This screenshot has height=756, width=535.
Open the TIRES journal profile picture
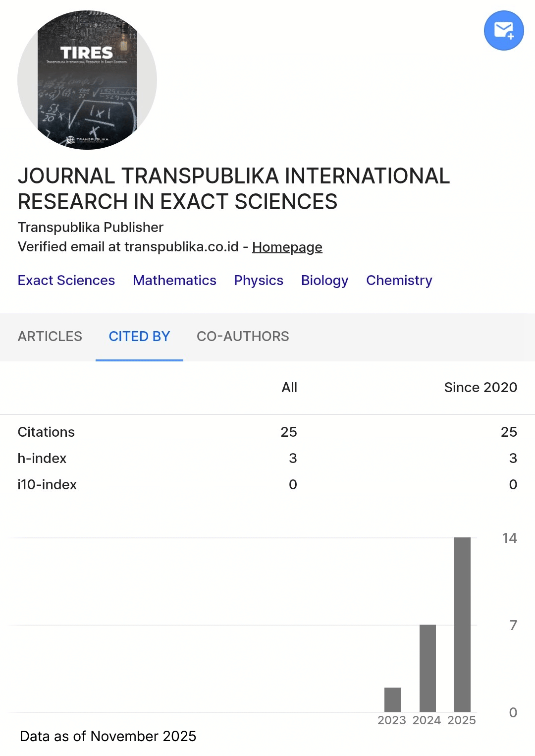point(87,80)
